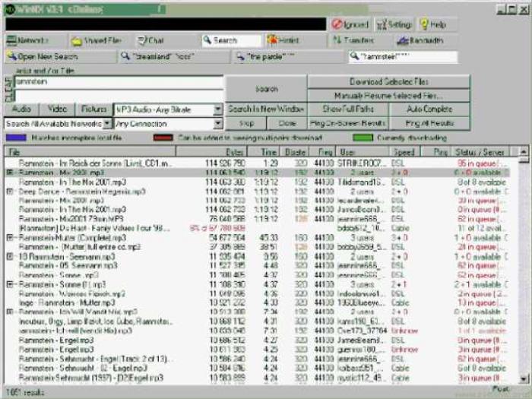Sort results by the Time column header

264,152
